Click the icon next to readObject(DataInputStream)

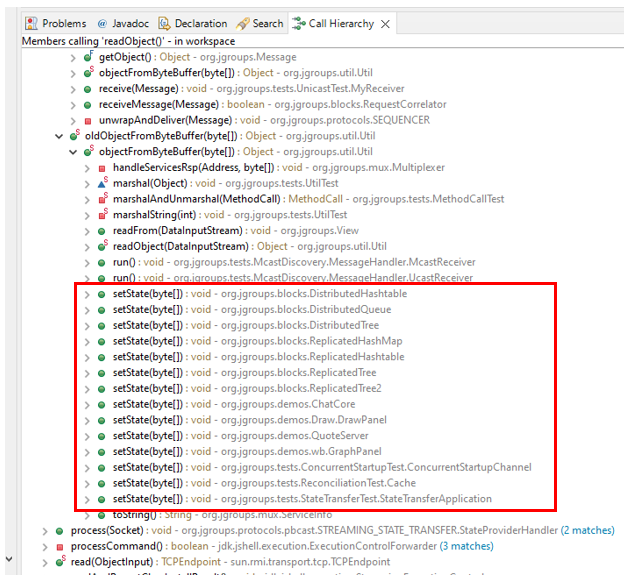click(102, 246)
